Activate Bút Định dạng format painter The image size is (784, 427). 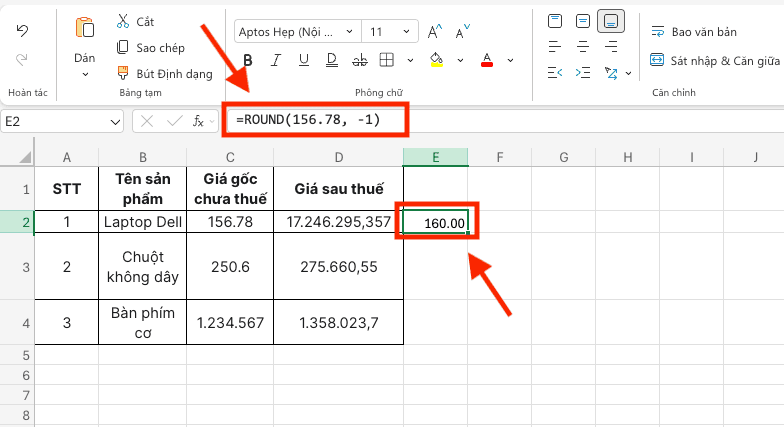pos(164,74)
